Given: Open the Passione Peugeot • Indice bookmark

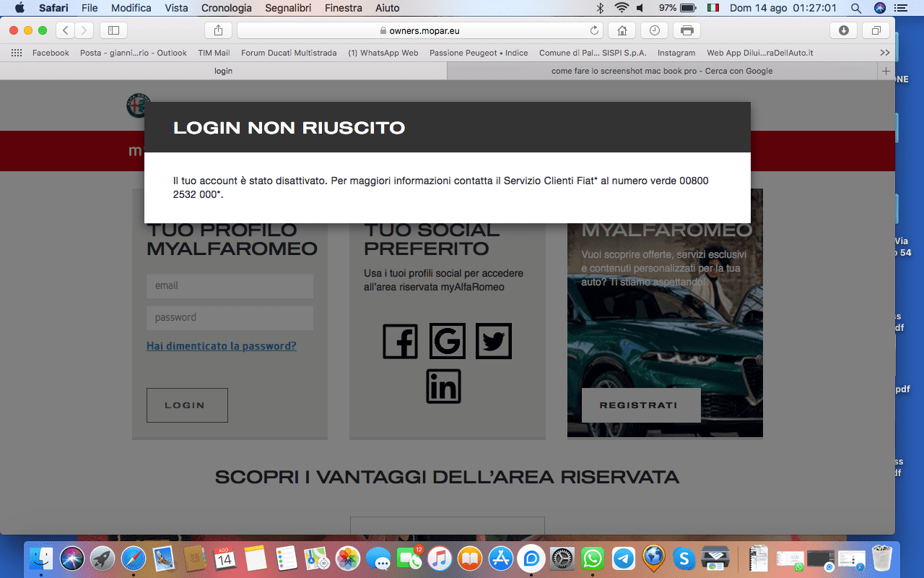Looking at the screenshot, I should 479,53.
